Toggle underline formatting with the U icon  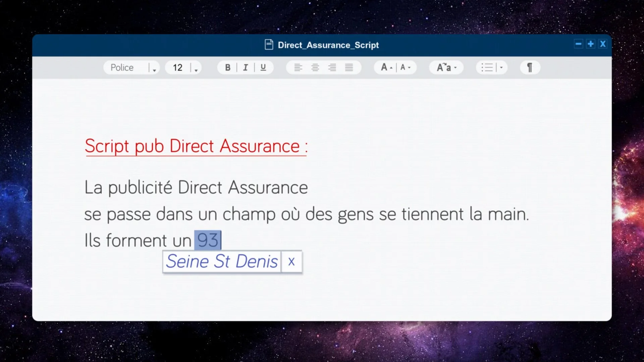point(263,67)
